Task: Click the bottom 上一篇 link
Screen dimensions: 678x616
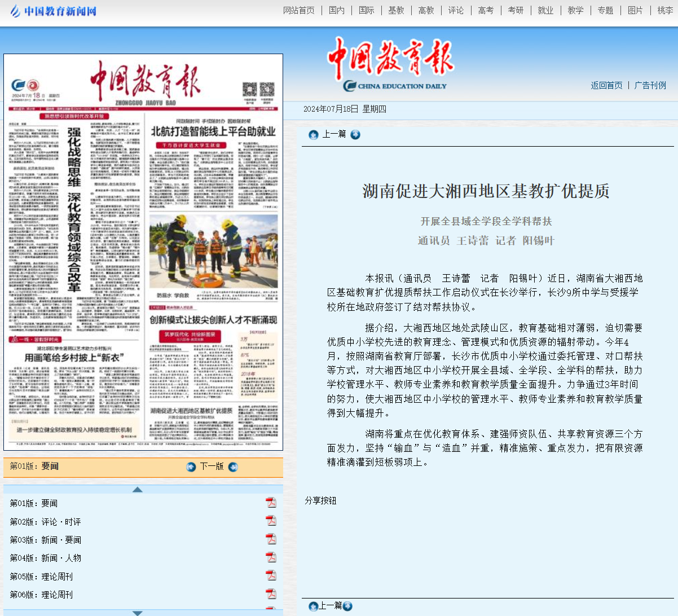Action: [x=331, y=606]
